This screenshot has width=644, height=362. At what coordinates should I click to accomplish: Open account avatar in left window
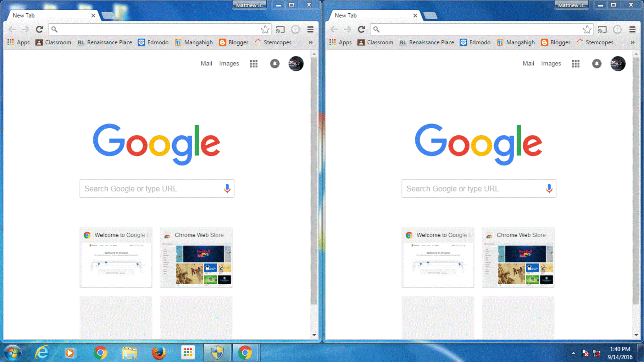pos(296,64)
